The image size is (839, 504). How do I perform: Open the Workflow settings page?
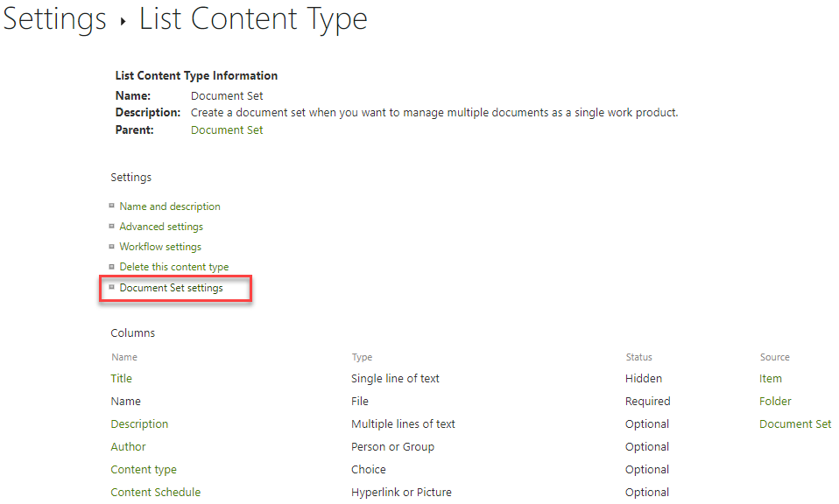coord(159,247)
